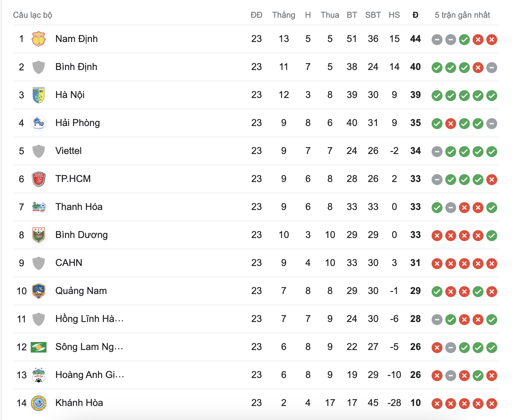The image size is (516, 420).
Task: Click the Nam Định club crest
Action: pyautogui.click(x=39, y=39)
